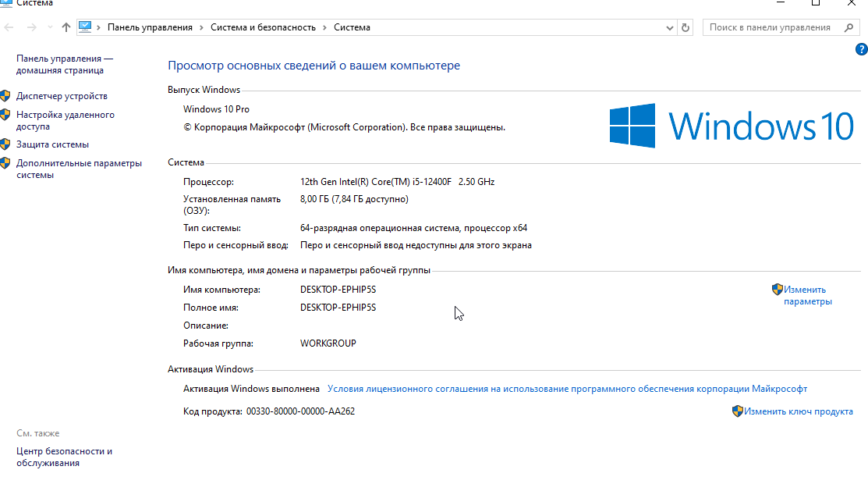This screenshot has width=868, height=484.
Task: Open 'Центр безопасности и обслуживания' link
Action: click(x=64, y=457)
